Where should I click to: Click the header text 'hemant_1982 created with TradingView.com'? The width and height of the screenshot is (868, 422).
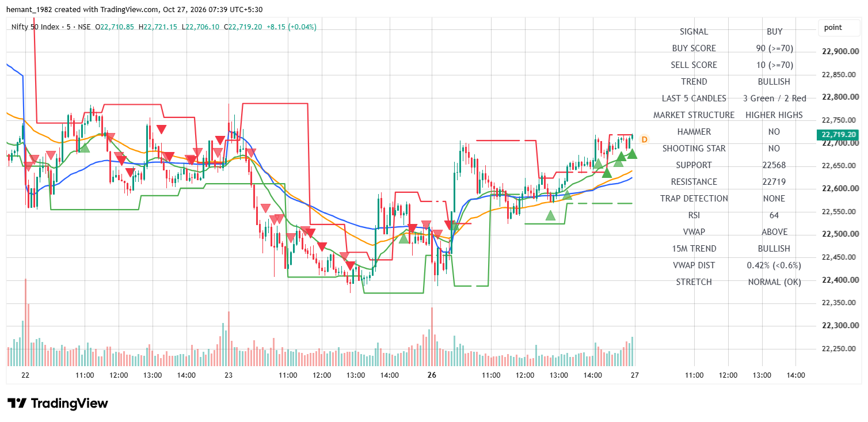coord(82,9)
